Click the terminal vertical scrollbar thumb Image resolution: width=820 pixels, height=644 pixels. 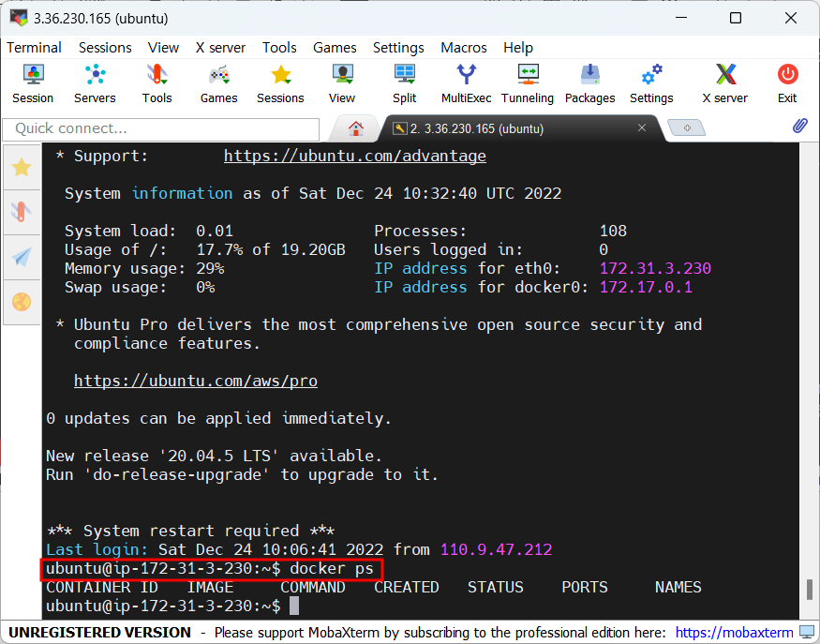pyautogui.click(x=810, y=589)
